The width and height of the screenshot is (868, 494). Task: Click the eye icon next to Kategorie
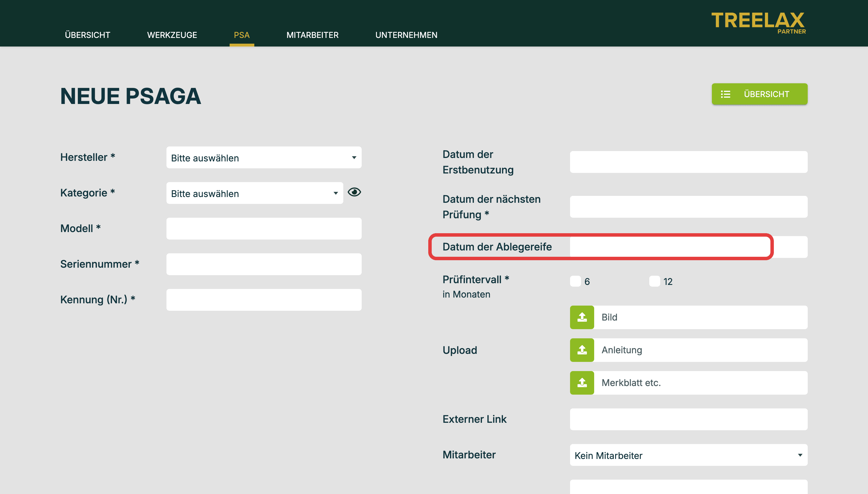click(354, 192)
